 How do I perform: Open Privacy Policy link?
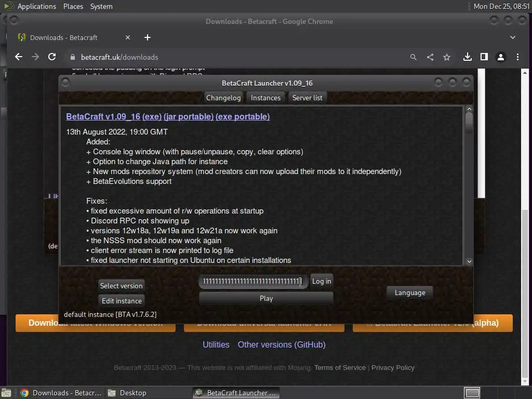[x=393, y=367]
